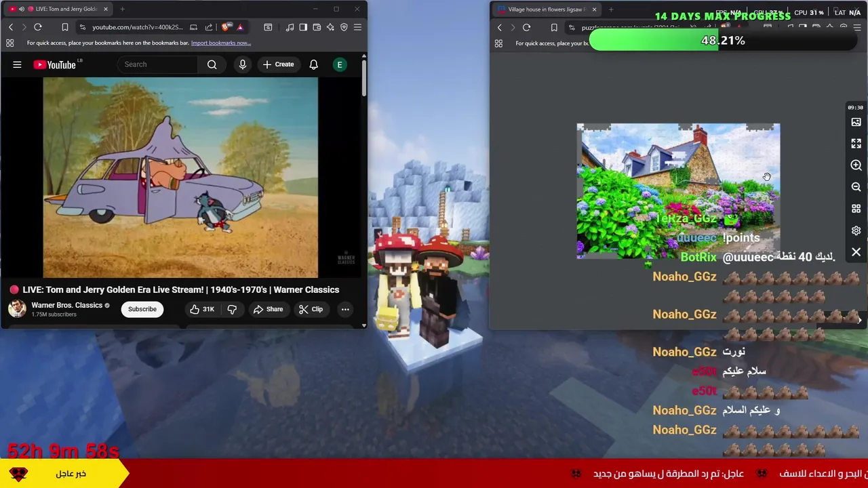The width and height of the screenshot is (868, 488).
Task: Open YouTube guide hamburger menu
Action: (x=17, y=64)
